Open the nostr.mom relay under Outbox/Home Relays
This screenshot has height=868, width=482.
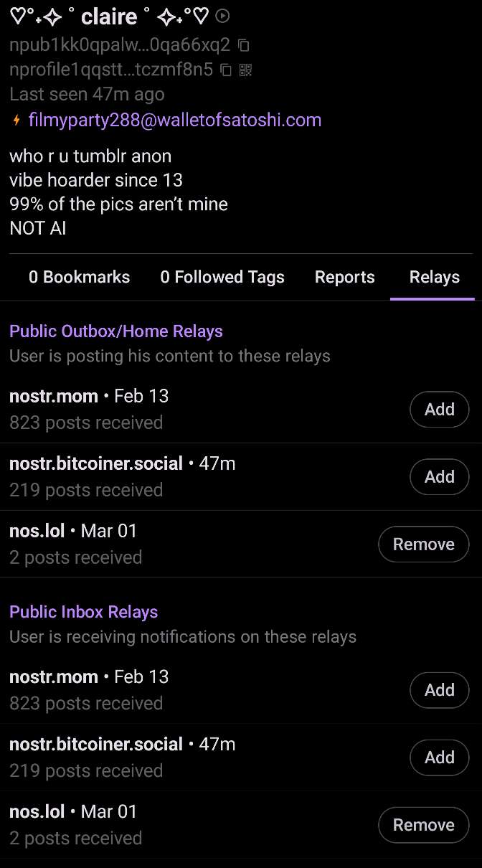pos(54,396)
